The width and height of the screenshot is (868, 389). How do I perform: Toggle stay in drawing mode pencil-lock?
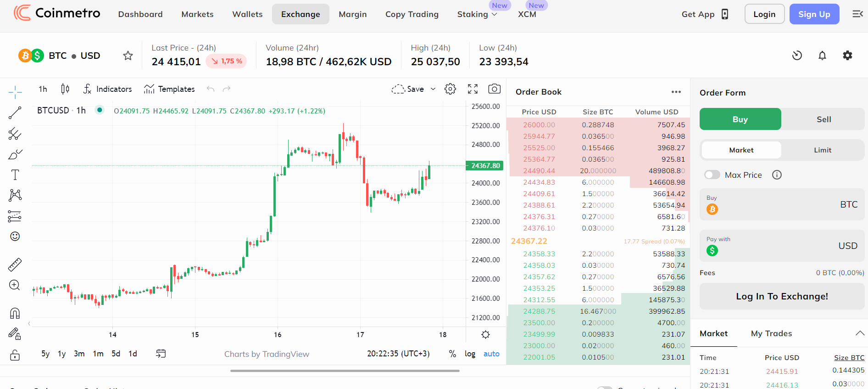tap(15, 334)
